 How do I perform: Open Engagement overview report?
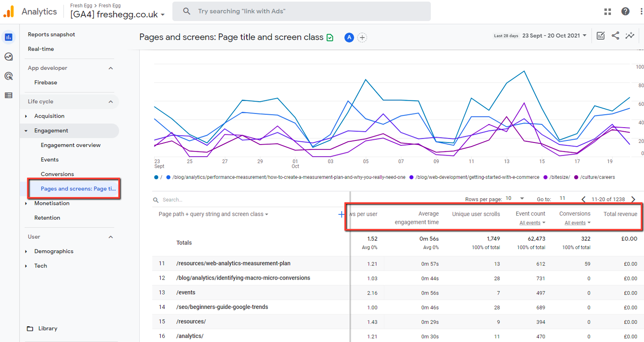71,145
